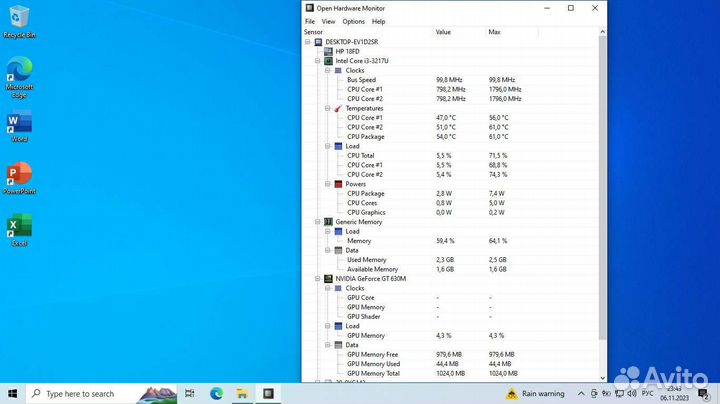Switch the РУС input language indicator
The image size is (720, 404).
coord(647,393)
